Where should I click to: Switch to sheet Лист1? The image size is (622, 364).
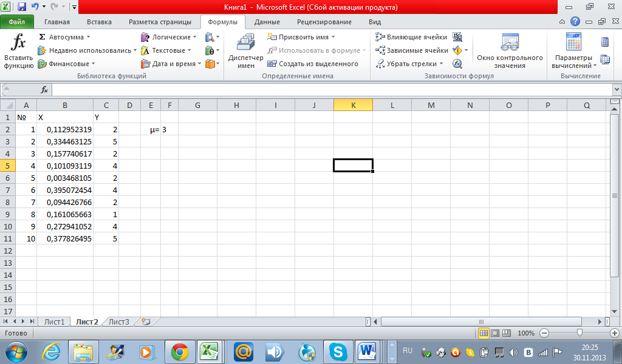tap(54, 322)
